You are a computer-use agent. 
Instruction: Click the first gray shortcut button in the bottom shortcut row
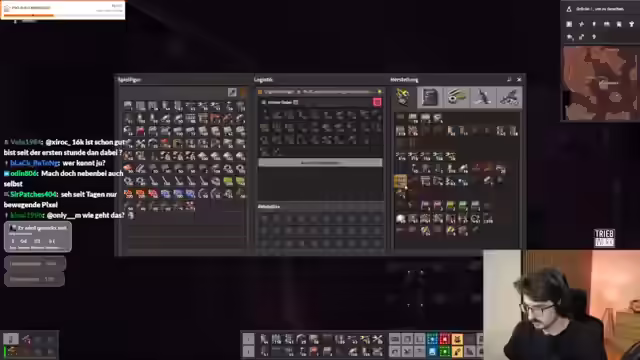click(x=395, y=351)
